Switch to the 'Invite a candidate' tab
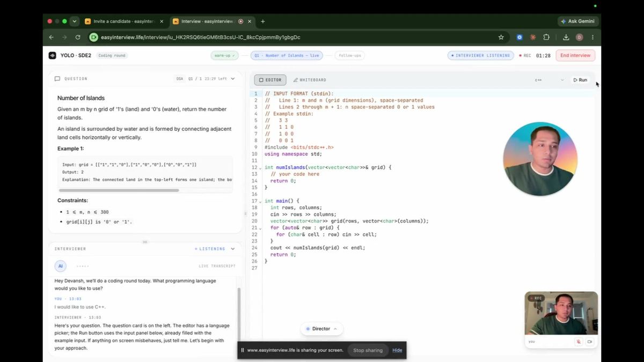This screenshot has width=644, height=362. (x=124, y=21)
